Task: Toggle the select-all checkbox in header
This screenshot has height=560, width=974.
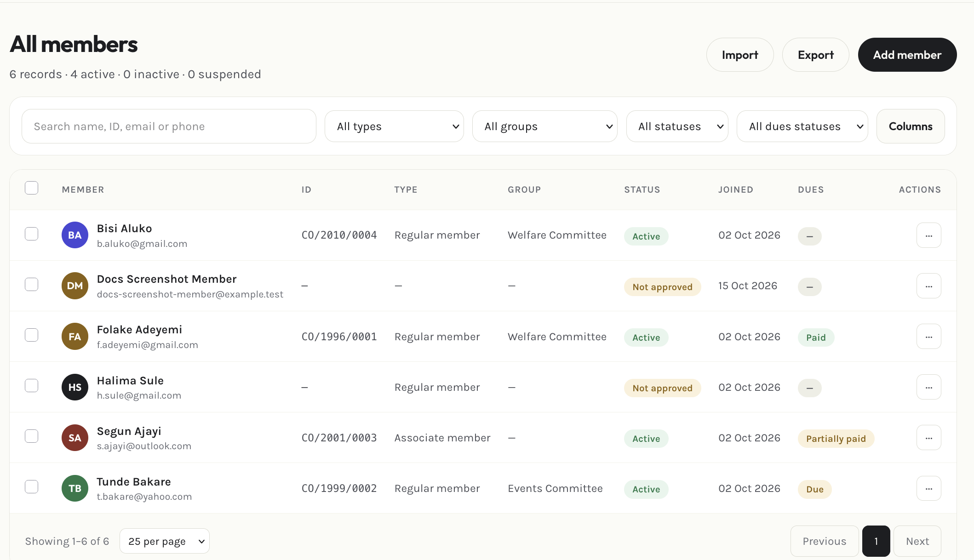Action: 31,188
